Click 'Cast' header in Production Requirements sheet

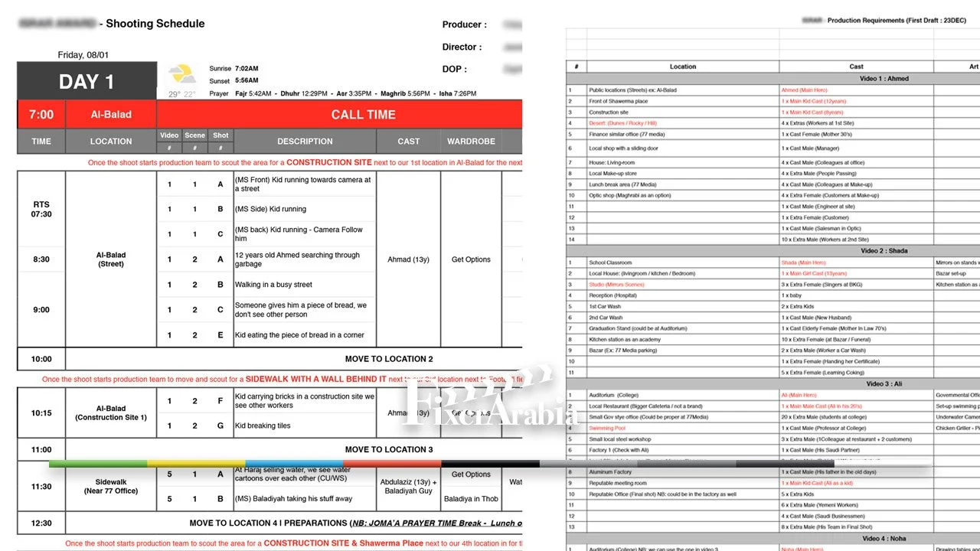(857, 67)
